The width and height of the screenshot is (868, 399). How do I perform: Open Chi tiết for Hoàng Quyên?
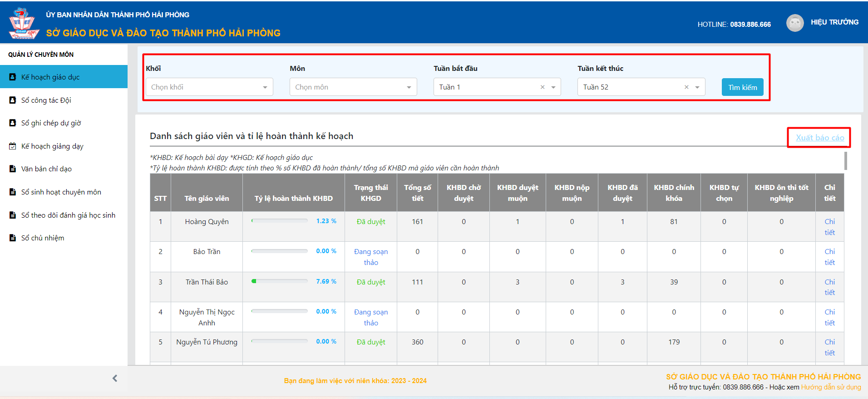tap(829, 227)
